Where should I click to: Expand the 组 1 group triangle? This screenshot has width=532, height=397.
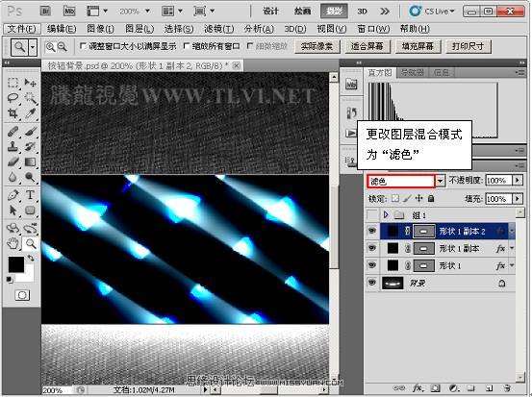point(386,214)
